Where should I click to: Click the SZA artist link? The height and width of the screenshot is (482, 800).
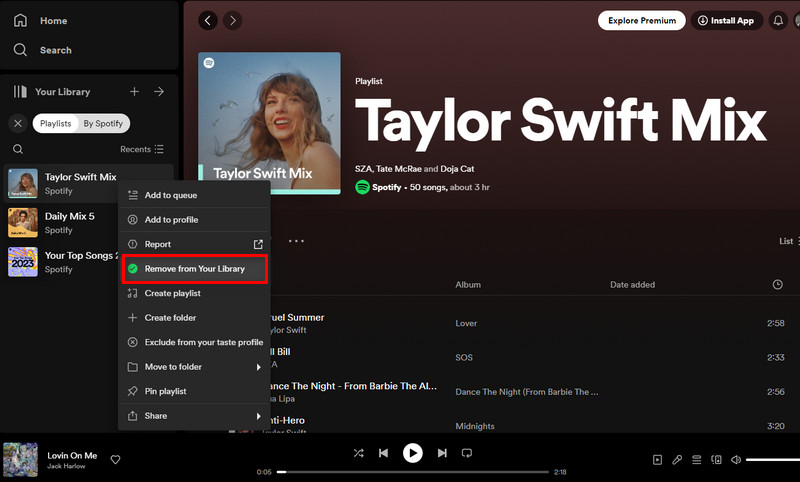click(363, 169)
